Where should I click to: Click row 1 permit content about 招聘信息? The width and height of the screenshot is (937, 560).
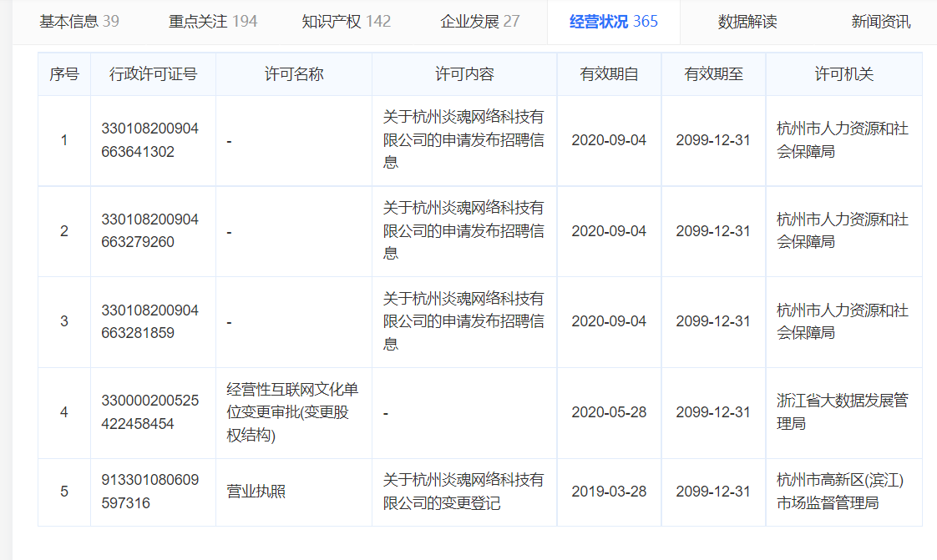pos(463,140)
